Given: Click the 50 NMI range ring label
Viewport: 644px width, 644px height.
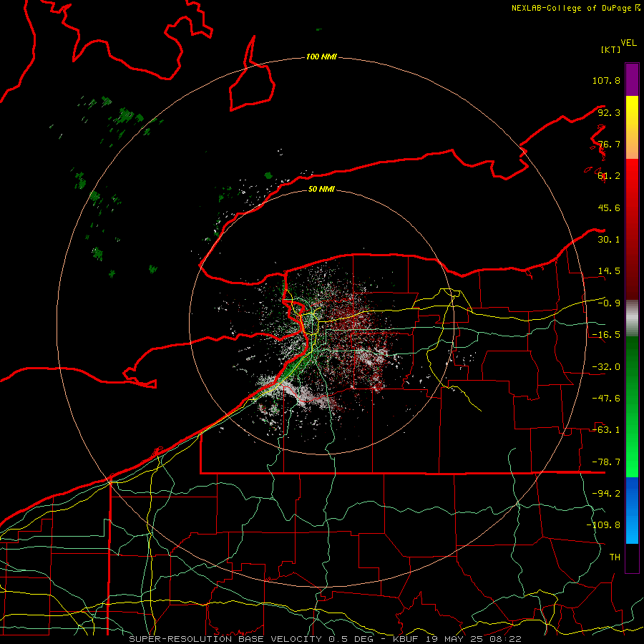Looking at the screenshot, I should pos(321,189).
